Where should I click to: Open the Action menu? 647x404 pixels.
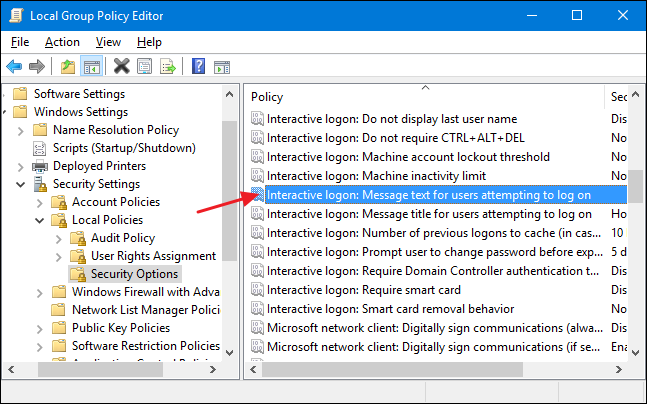tap(62, 42)
